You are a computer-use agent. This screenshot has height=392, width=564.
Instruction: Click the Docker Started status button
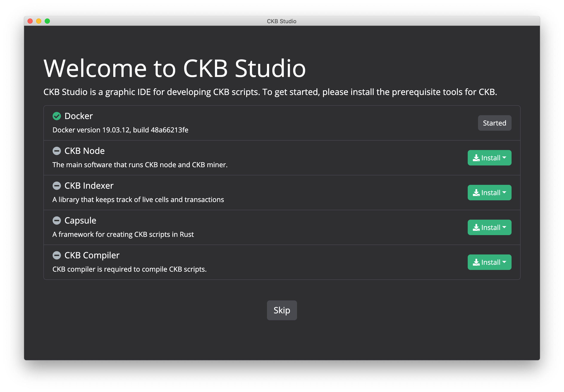(494, 123)
